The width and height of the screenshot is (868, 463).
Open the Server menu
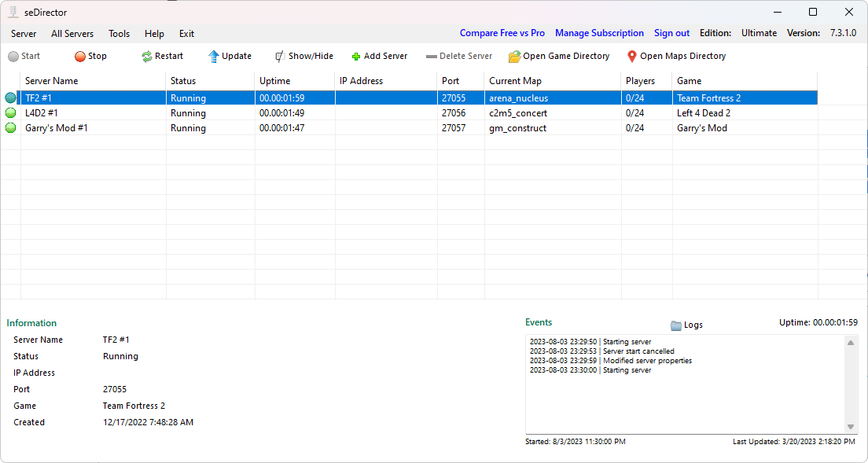(x=24, y=34)
